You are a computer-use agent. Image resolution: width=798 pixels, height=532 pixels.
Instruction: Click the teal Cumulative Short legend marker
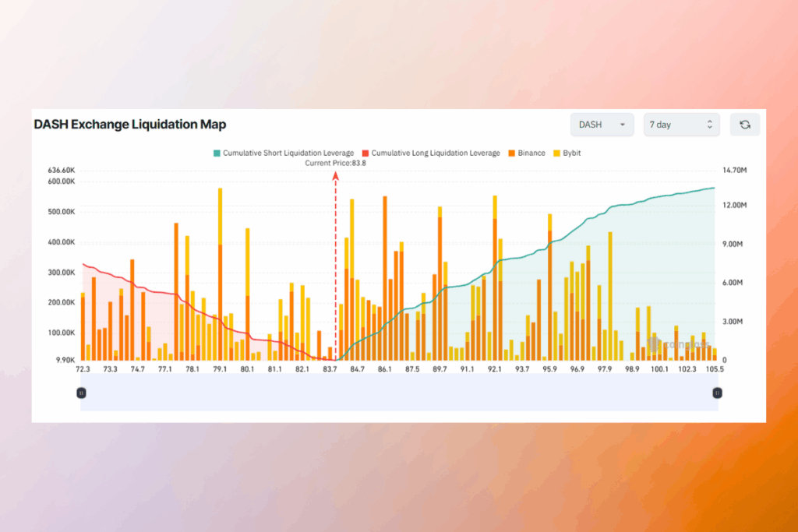pyautogui.click(x=217, y=153)
